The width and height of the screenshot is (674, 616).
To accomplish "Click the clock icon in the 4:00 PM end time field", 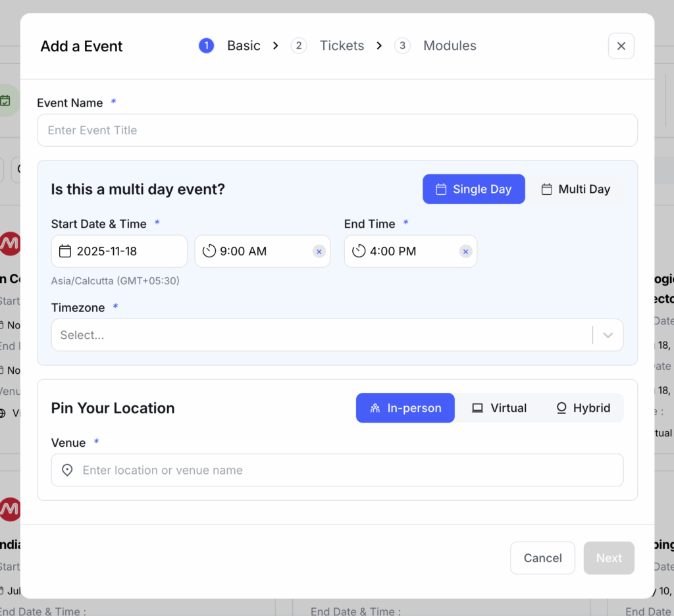I will tap(359, 251).
